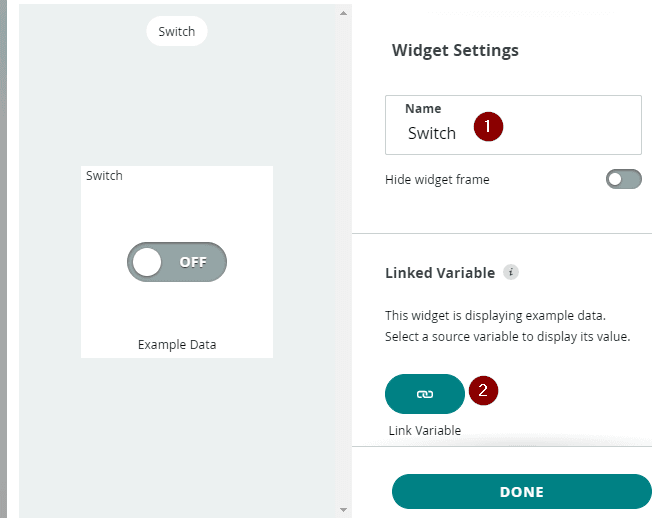Image resolution: width=652 pixels, height=518 pixels.
Task: Click the red number 1 badge
Action: (x=488, y=127)
